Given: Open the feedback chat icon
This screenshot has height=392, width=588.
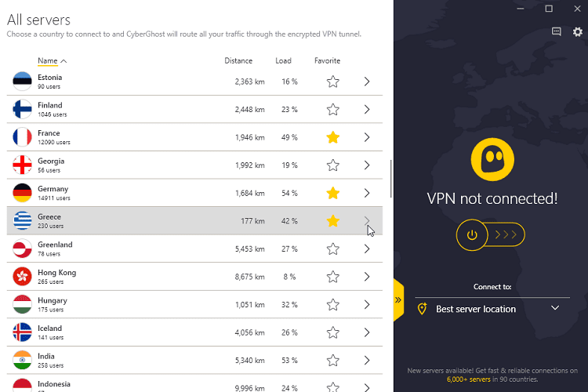Looking at the screenshot, I should 557,32.
